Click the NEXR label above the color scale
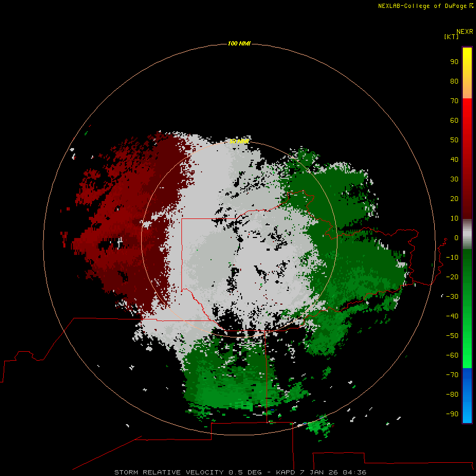Screen dimensions: 476x476 click(x=465, y=32)
